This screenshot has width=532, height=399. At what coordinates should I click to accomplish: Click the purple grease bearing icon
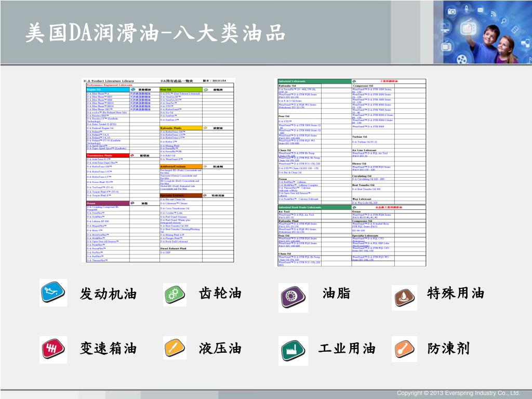[293, 298]
